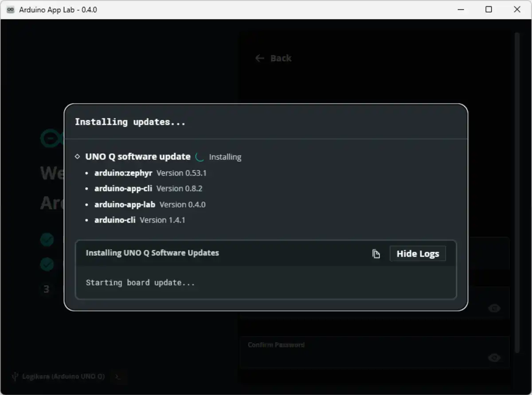Show password using the eye toggle
The height and width of the screenshot is (395, 532).
click(x=494, y=308)
